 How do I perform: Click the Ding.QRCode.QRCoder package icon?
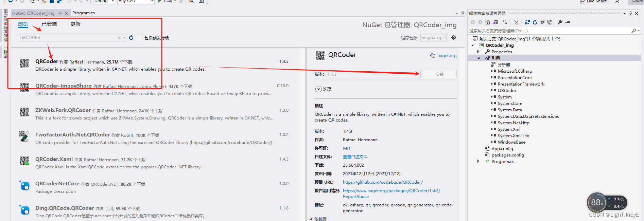coord(24,209)
